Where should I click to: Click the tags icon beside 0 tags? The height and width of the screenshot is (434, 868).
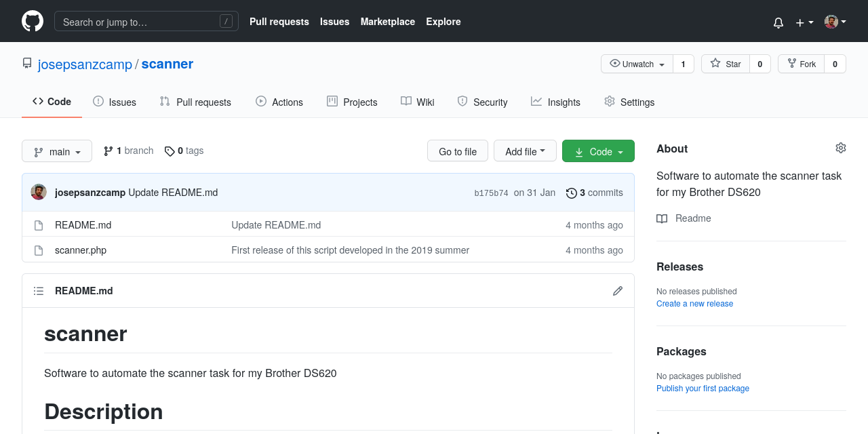click(x=170, y=151)
